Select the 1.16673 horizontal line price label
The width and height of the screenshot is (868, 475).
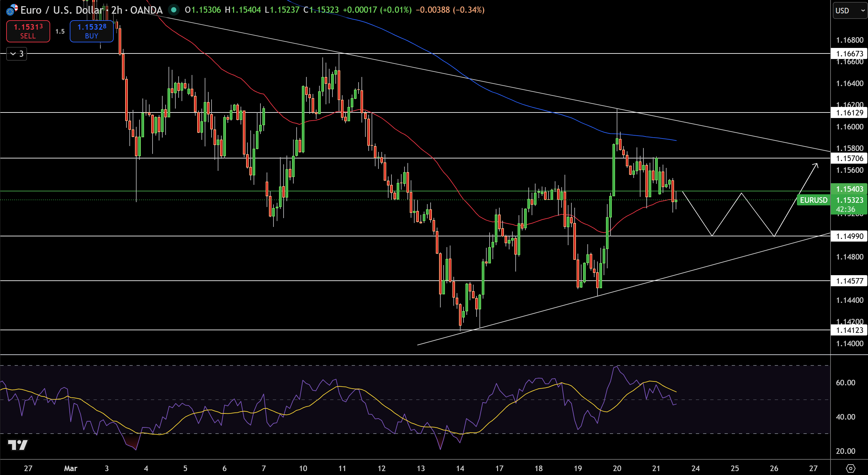tap(849, 53)
